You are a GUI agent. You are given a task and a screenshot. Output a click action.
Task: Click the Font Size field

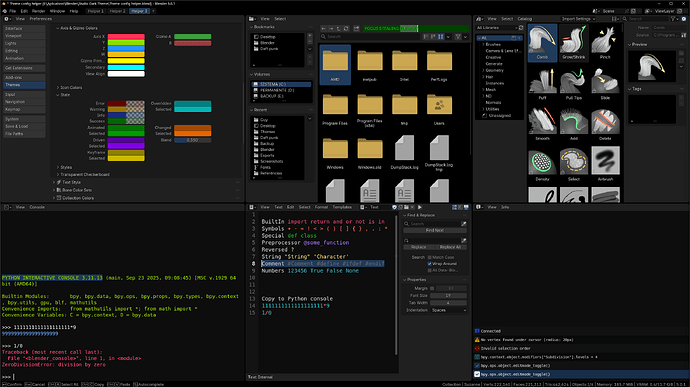click(448, 295)
